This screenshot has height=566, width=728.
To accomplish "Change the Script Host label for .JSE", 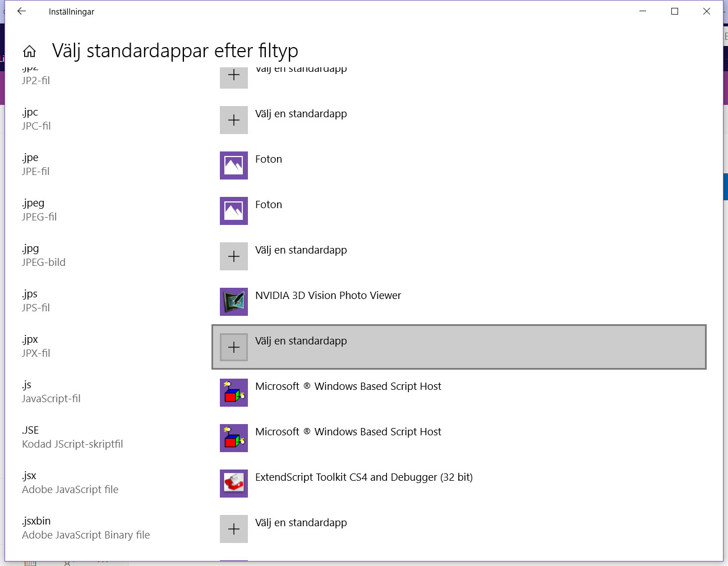I will tap(348, 432).
